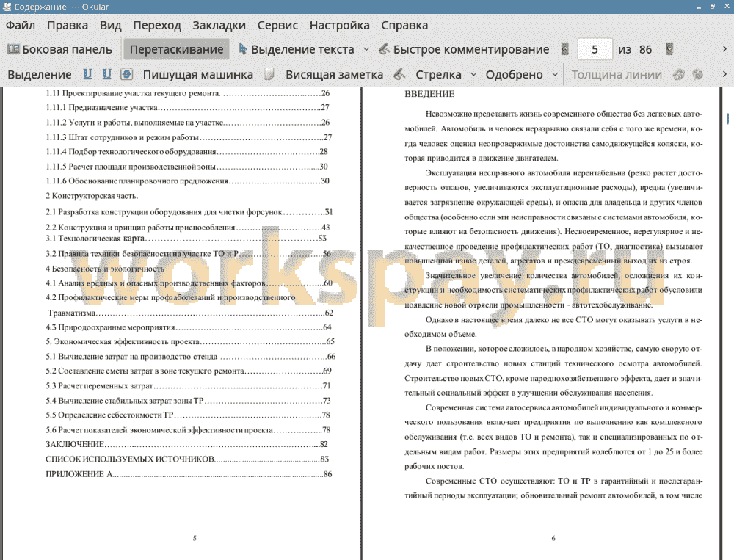Select the first underline annotation icon
The width and height of the screenshot is (734, 560).
(87, 74)
